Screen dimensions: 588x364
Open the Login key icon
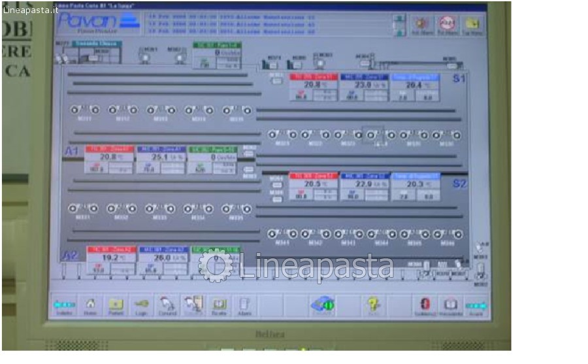click(142, 305)
